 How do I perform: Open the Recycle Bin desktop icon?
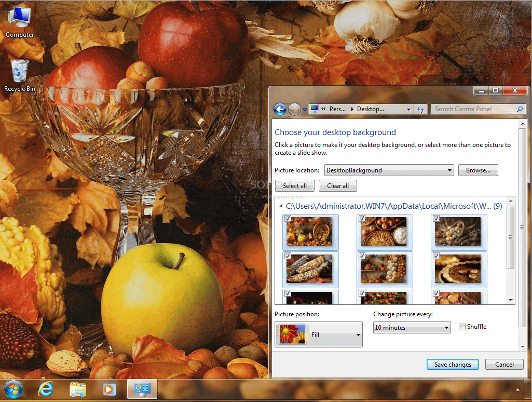(19, 76)
